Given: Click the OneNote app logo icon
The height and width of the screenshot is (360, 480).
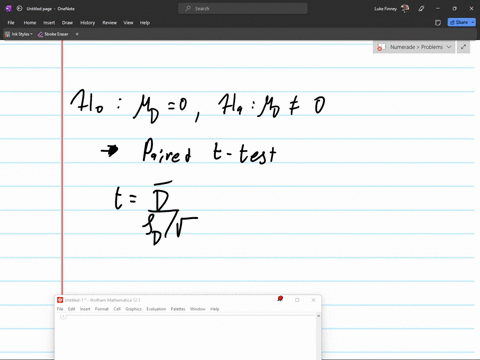Looking at the screenshot, I should pyautogui.click(x=9, y=8).
